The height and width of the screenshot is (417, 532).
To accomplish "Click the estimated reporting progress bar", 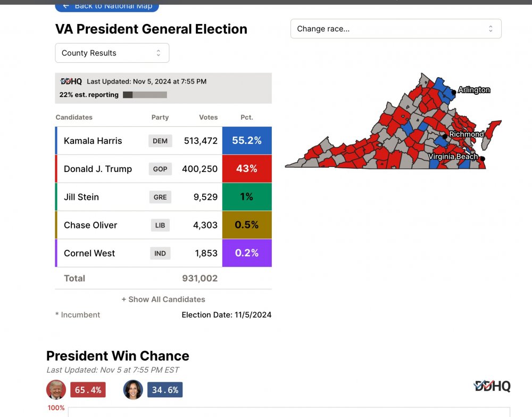I will [x=145, y=95].
